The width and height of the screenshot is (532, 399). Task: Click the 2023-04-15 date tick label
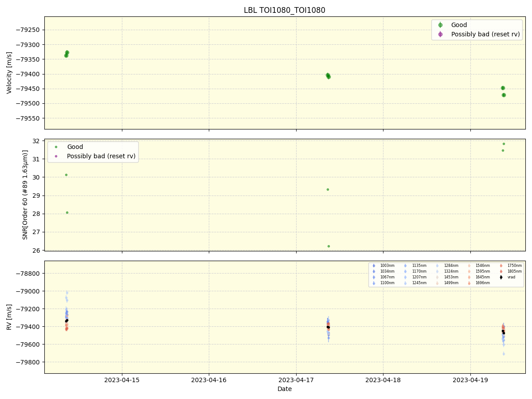click(x=122, y=380)
